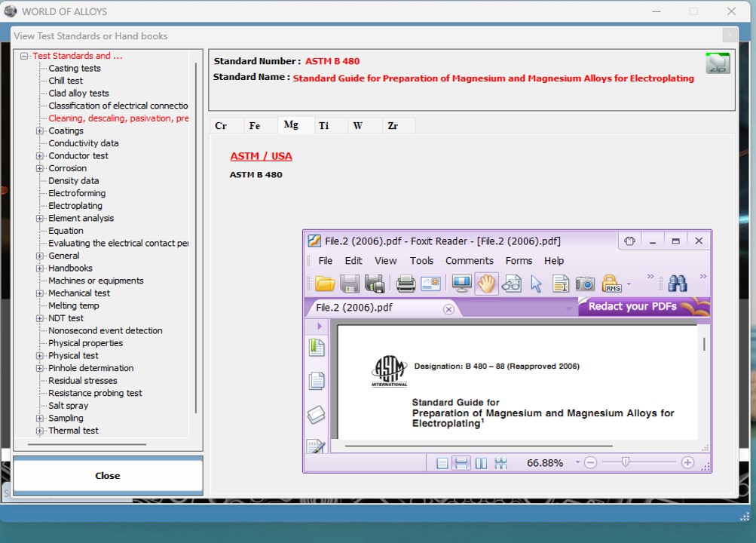This screenshot has height=543, width=756.
Task: Click the zoom out minus button
Action: (590, 463)
